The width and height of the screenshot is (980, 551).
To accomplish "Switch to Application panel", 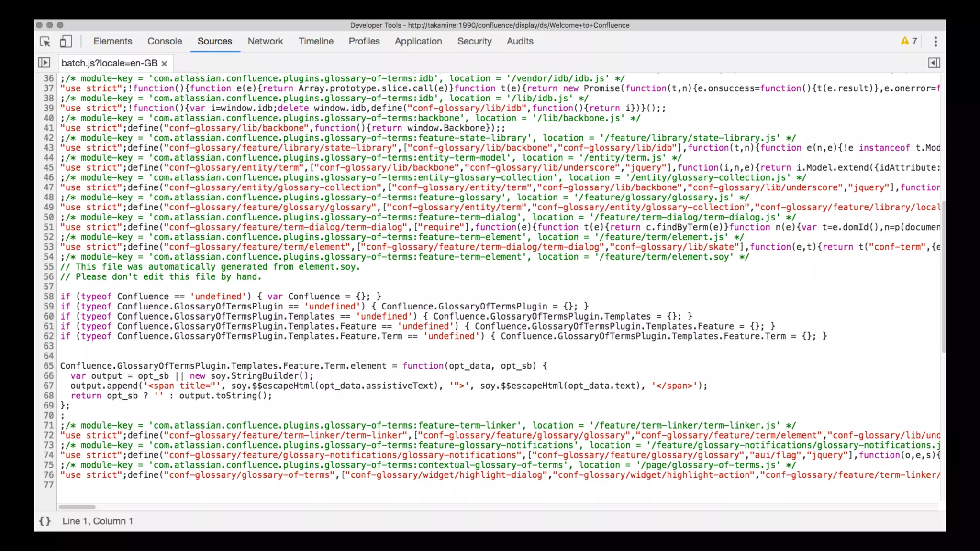I will pyautogui.click(x=418, y=41).
